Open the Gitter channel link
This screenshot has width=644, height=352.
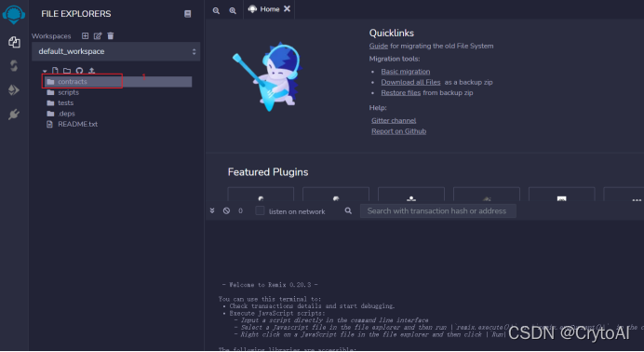click(394, 120)
